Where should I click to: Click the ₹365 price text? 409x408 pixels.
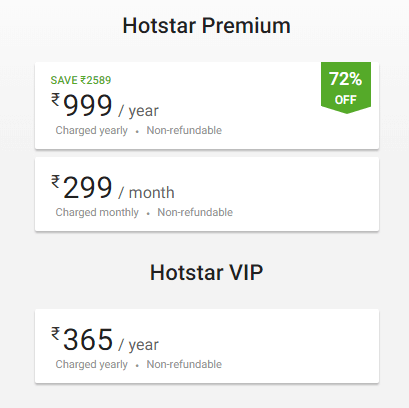coord(82,339)
